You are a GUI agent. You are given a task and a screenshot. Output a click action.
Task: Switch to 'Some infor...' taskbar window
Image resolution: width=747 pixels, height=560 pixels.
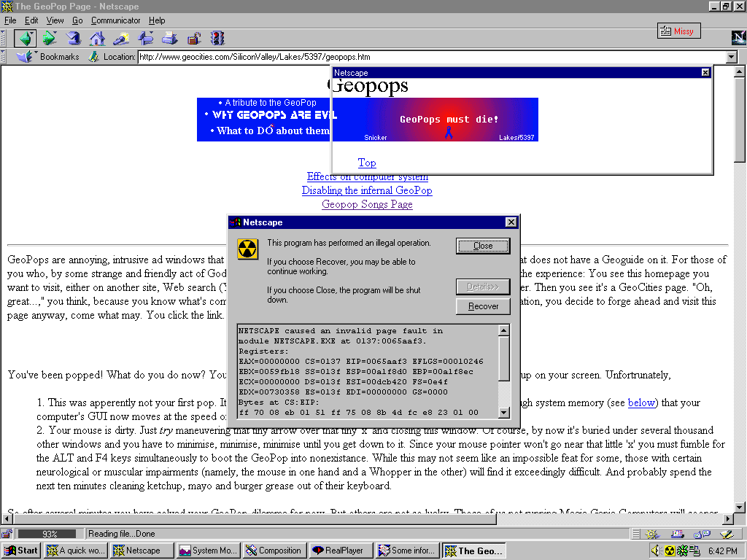407,551
